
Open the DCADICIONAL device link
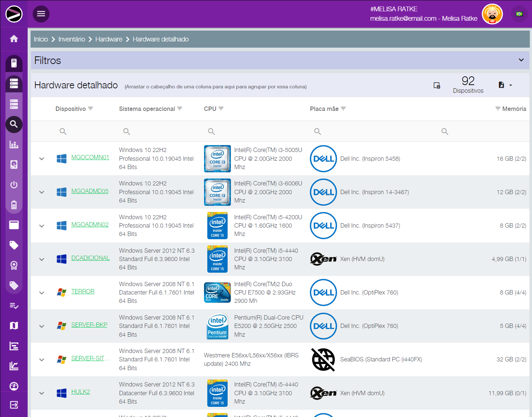[x=90, y=258]
